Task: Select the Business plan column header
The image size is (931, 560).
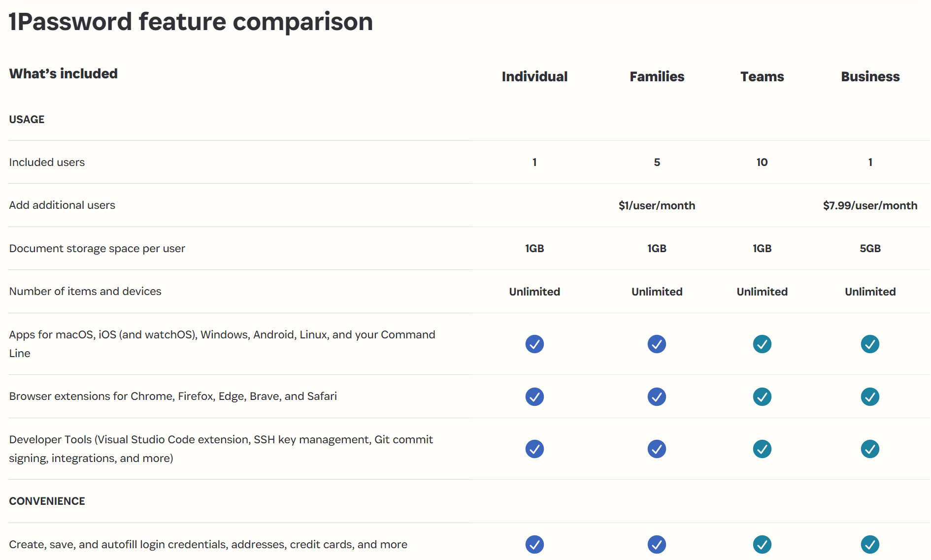Action: (870, 77)
